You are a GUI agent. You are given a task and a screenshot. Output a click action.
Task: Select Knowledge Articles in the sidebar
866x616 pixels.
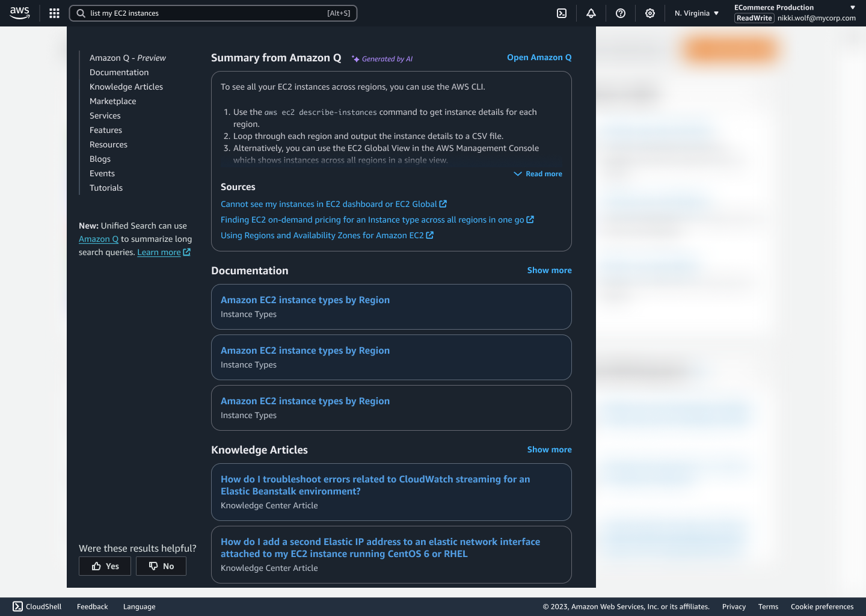coord(126,87)
